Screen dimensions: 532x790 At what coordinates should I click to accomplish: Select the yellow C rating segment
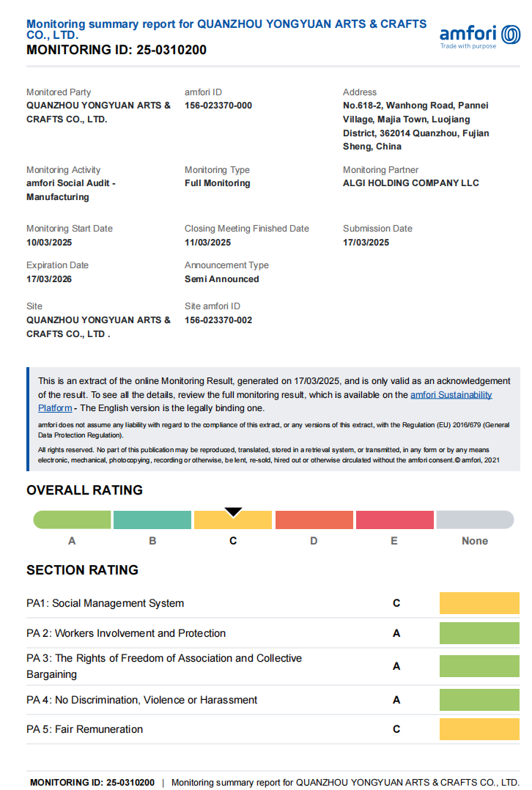tap(233, 520)
